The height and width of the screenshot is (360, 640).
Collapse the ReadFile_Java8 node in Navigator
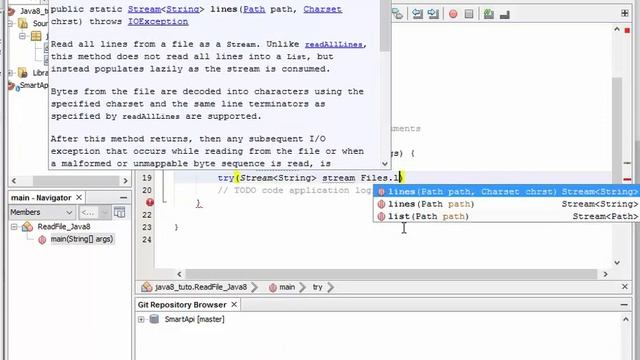click(x=14, y=227)
